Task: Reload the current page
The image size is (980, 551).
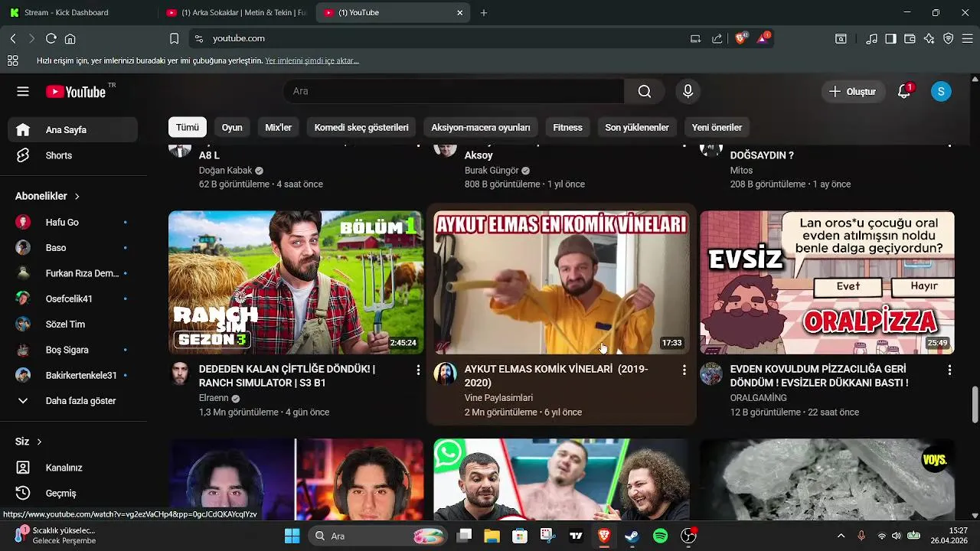Action: (51, 38)
